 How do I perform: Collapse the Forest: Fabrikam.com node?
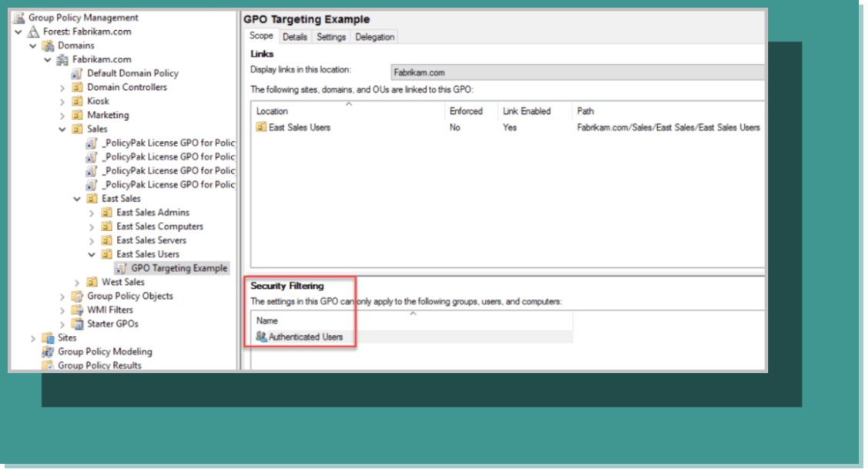(18, 32)
